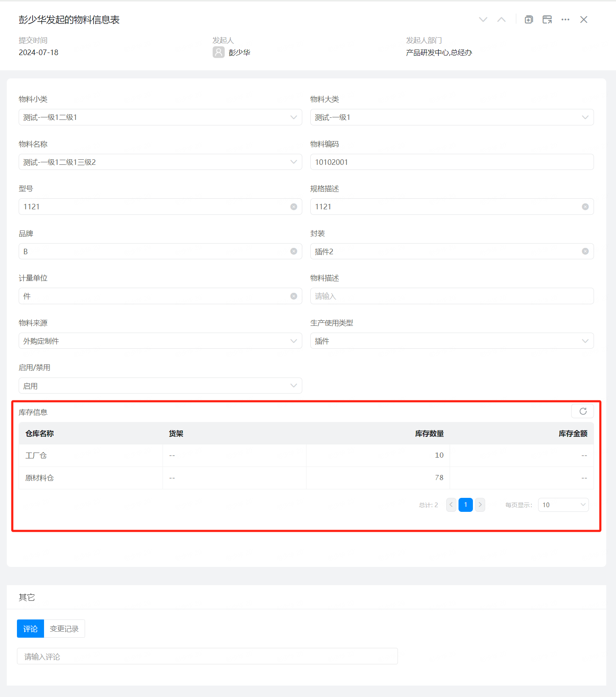
Task: Switch to the 评论 tab
Action: [x=30, y=628]
